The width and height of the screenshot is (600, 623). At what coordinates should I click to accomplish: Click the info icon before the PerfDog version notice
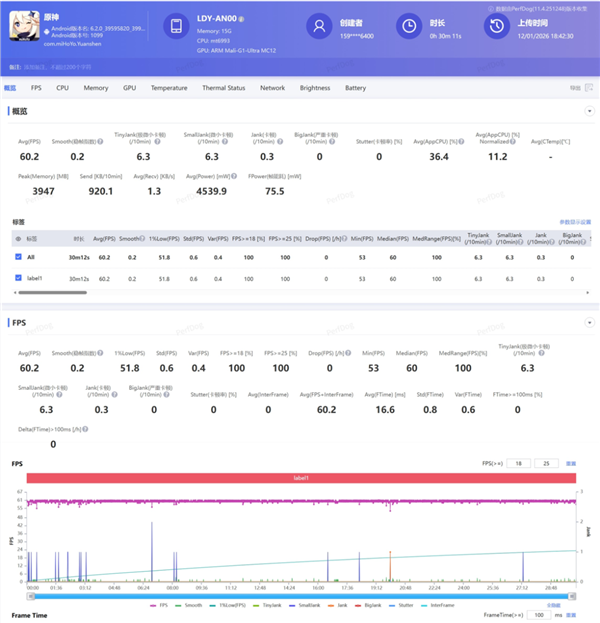[491, 9]
